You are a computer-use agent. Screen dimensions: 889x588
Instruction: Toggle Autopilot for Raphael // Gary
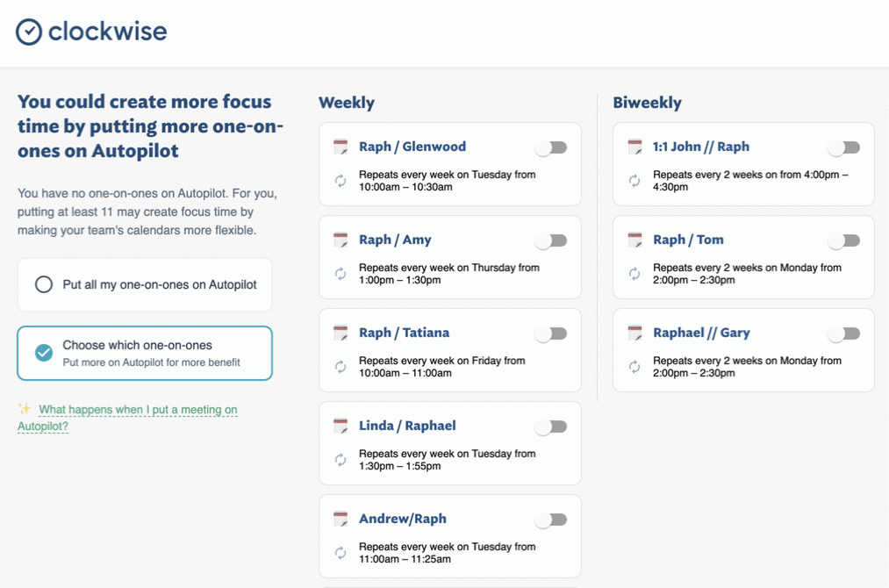point(844,333)
